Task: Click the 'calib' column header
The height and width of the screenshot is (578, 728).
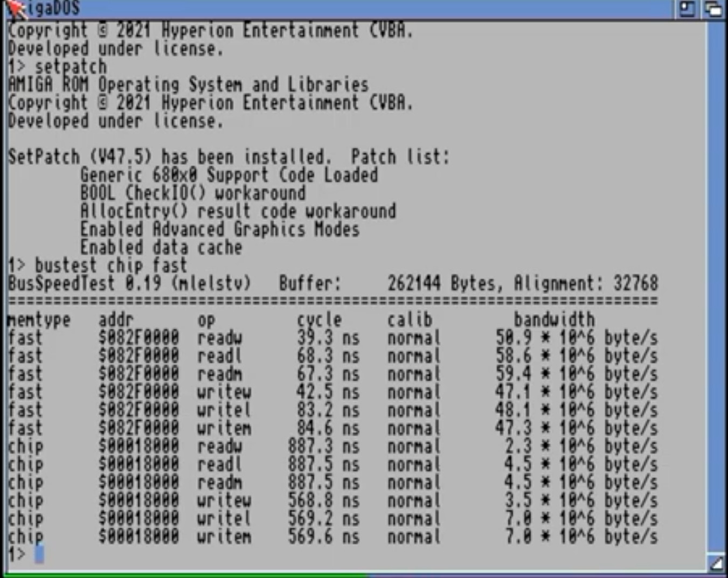Action: coord(410,320)
